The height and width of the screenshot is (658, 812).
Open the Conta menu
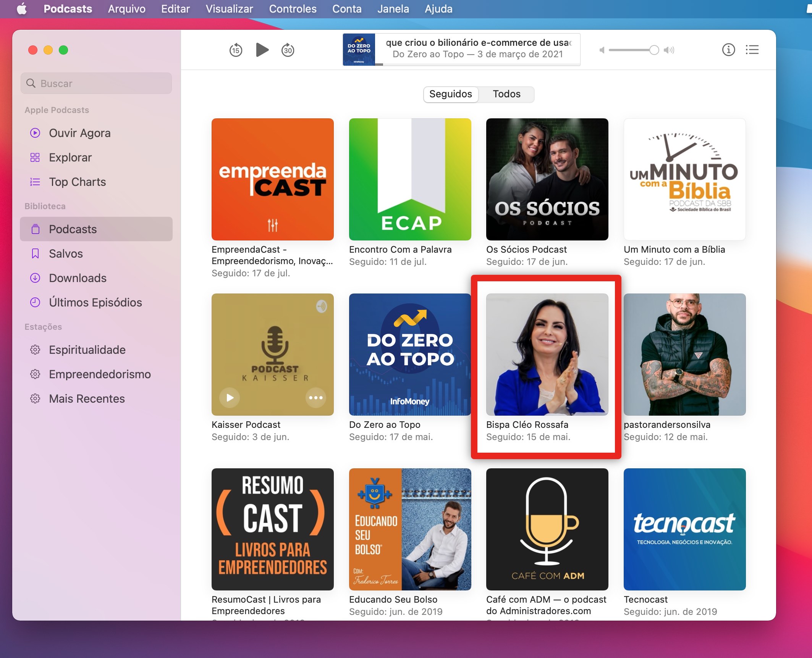pyautogui.click(x=346, y=8)
